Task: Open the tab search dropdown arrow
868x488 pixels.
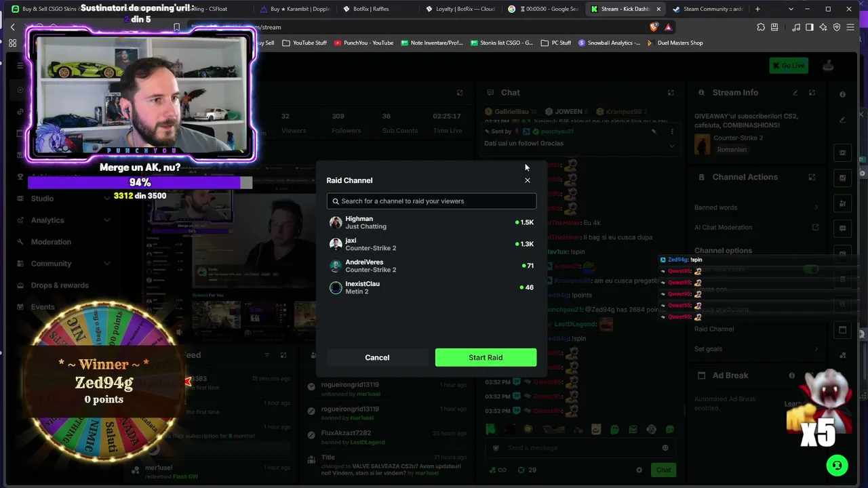Action: tap(791, 9)
